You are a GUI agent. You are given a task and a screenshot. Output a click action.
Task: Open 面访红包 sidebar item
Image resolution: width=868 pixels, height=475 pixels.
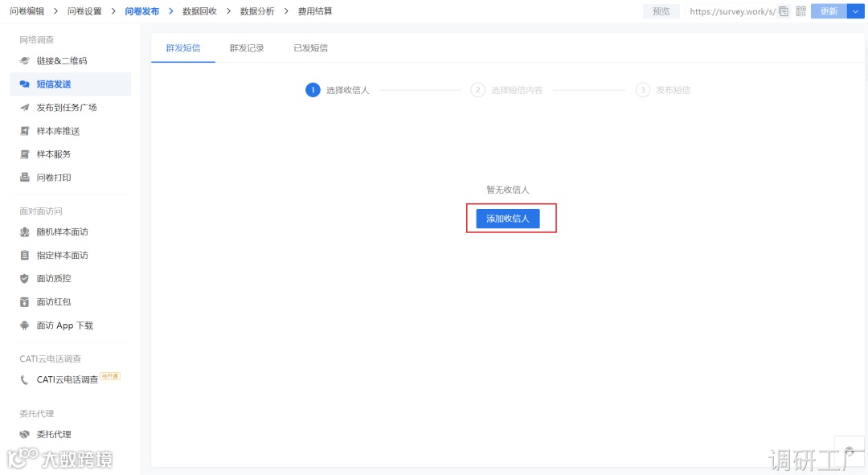(70, 301)
